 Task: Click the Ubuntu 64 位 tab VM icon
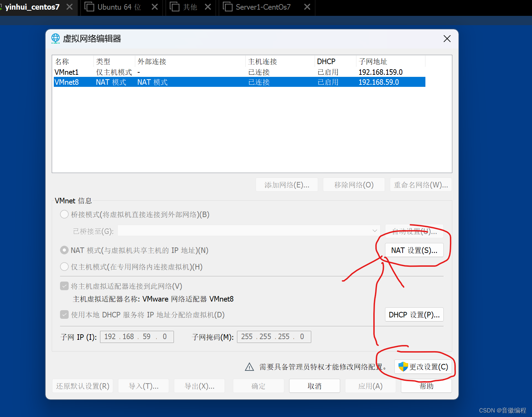click(x=89, y=7)
